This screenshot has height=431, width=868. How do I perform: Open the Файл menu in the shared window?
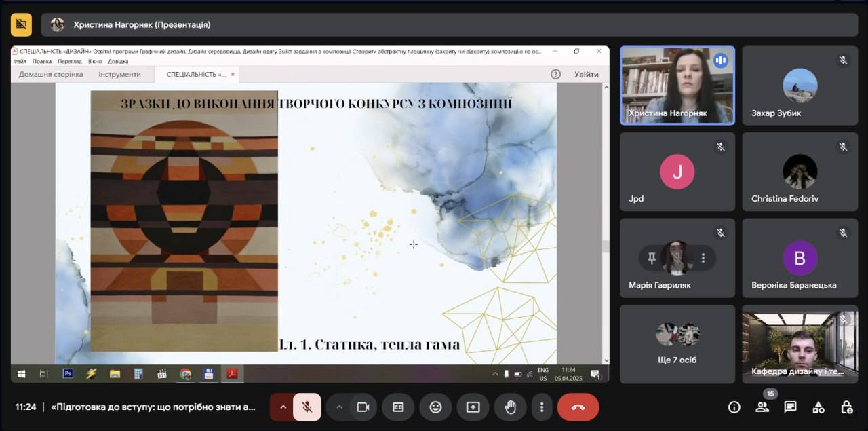pyautogui.click(x=20, y=61)
